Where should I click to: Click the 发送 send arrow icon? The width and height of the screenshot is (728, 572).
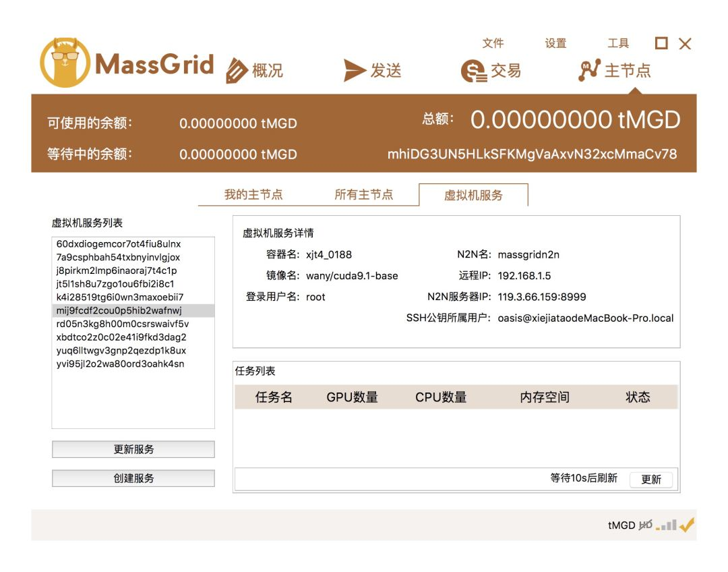point(355,70)
